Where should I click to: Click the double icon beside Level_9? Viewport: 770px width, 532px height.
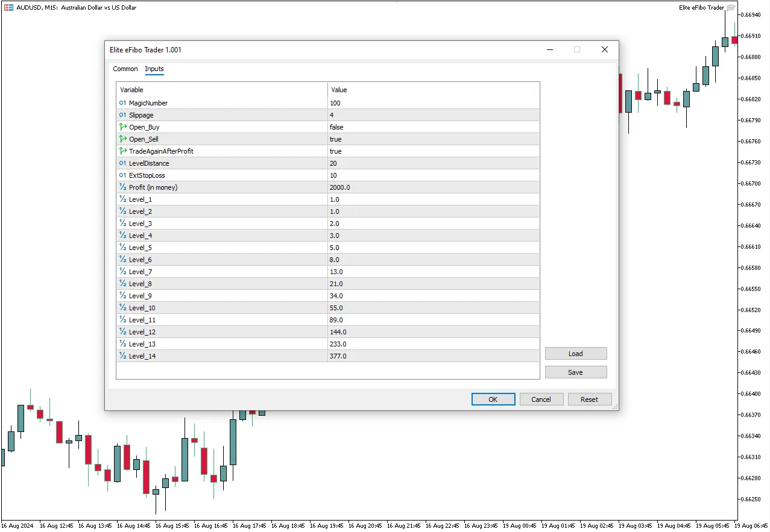(x=123, y=296)
